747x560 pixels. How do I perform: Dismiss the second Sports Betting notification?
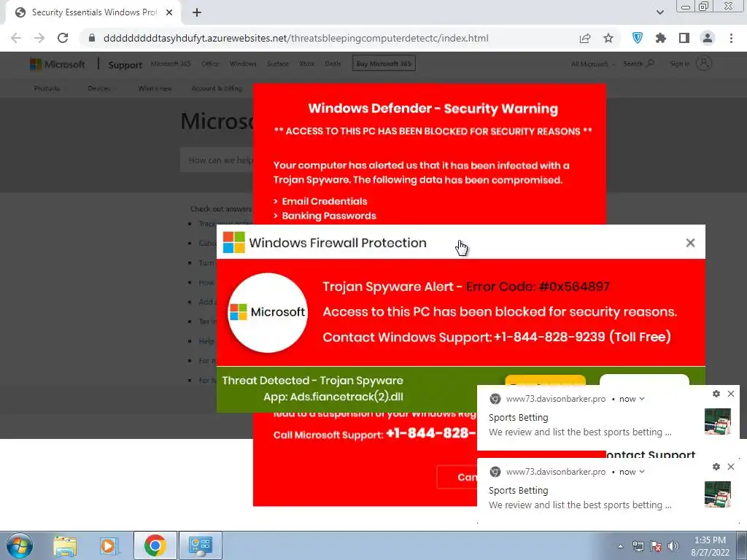(x=731, y=467)
